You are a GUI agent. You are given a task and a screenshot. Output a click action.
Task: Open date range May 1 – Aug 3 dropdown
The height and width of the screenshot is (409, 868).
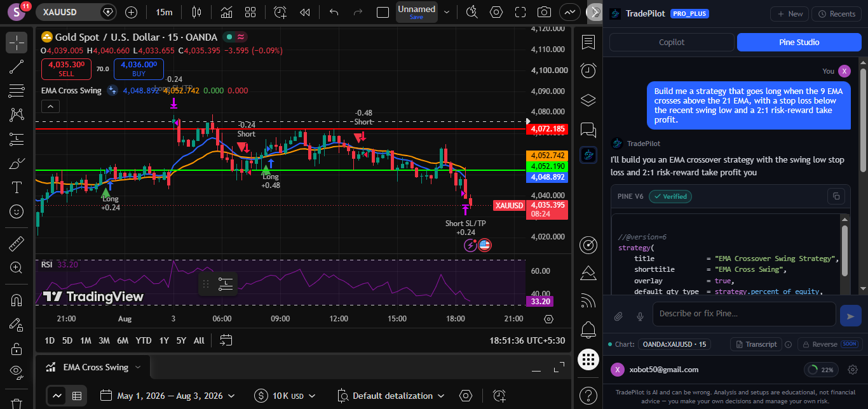point(168,396)
